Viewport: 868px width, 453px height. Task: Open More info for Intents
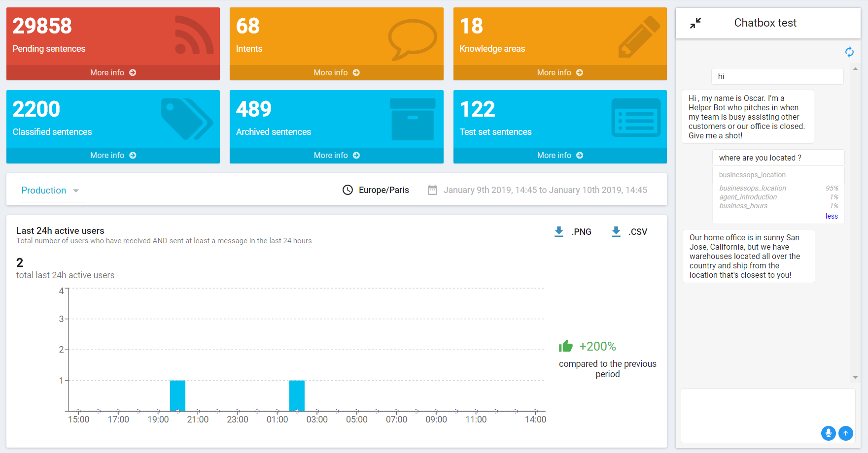tap(336, 72)
